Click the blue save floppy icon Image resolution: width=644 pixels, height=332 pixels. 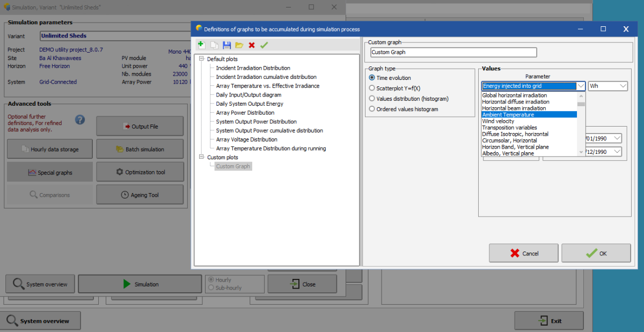(x=226, y=45)
